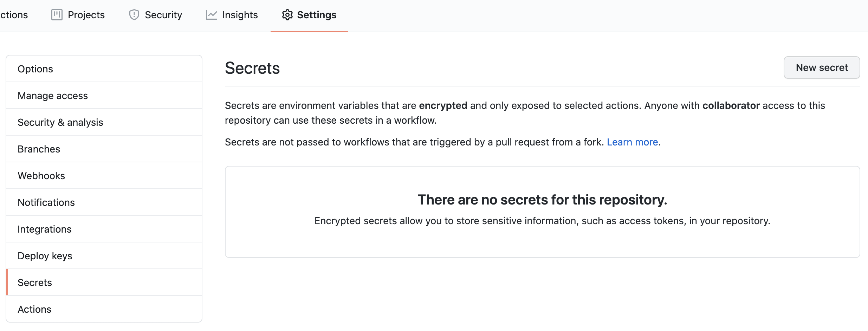Open Actions in settings sidebar

click(34, 309)
